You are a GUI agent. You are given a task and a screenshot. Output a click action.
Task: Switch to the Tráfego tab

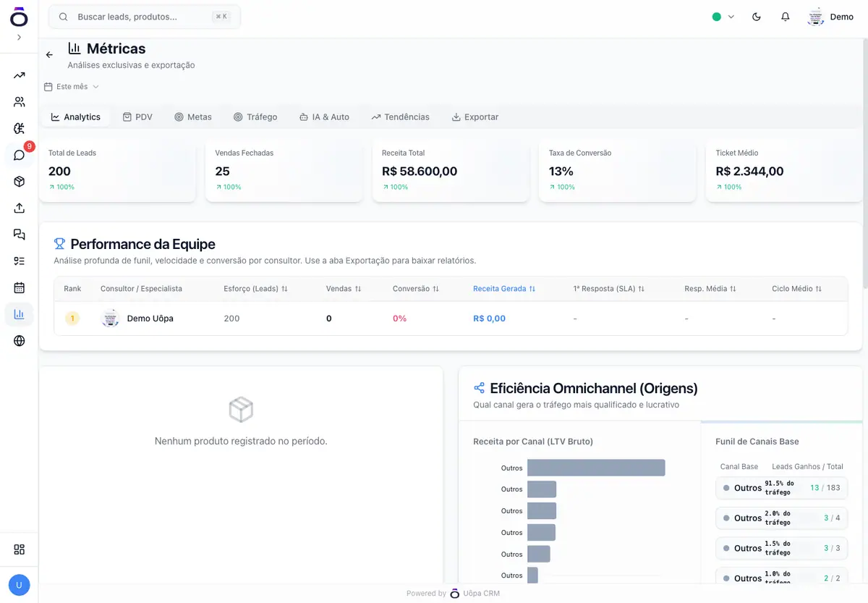[x=255, y=117]
